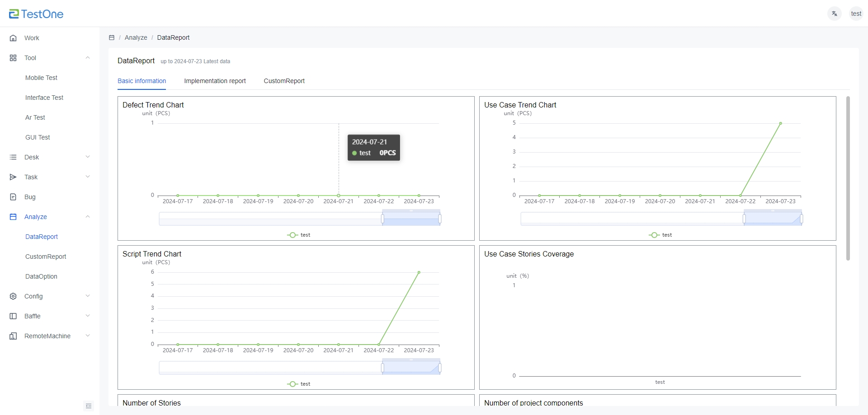This screenshot has height=415, width=868.
Task: Click the Desk list icon
Action: (x=13, y=157)
